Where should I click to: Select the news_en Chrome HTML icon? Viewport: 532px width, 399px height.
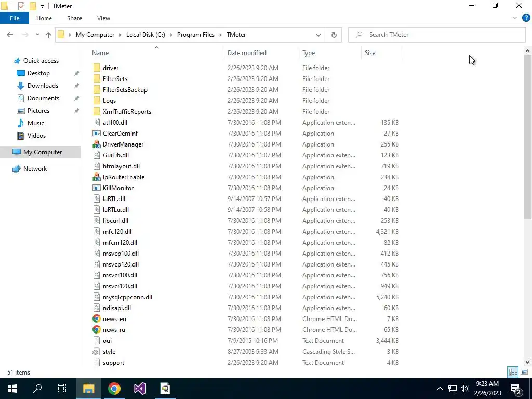click(97, 318)
